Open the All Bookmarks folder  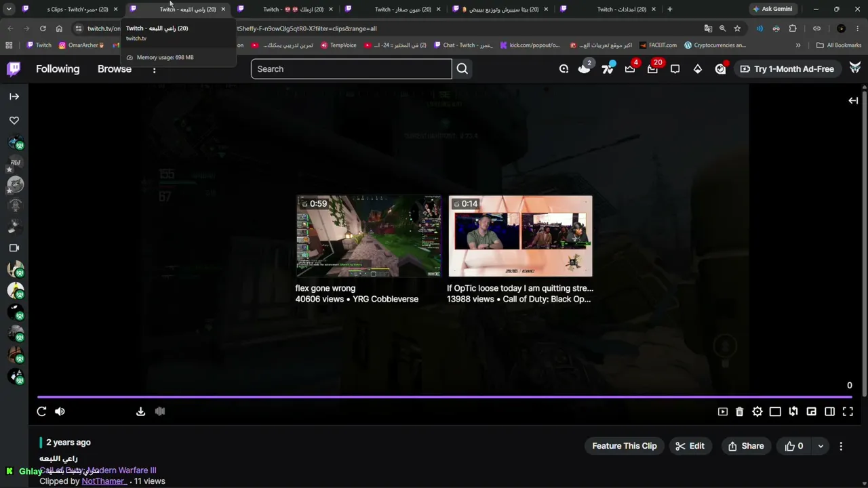[x=839, y=45]
